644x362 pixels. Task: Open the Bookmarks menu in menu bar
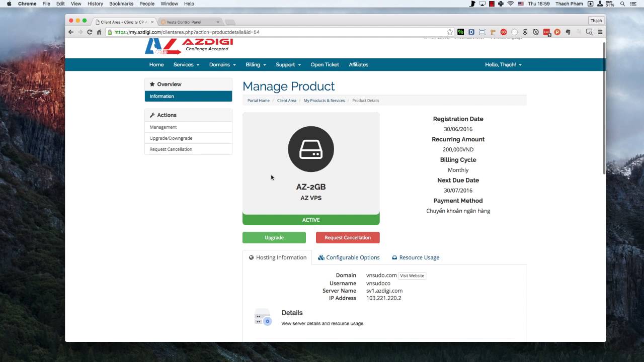121,4
